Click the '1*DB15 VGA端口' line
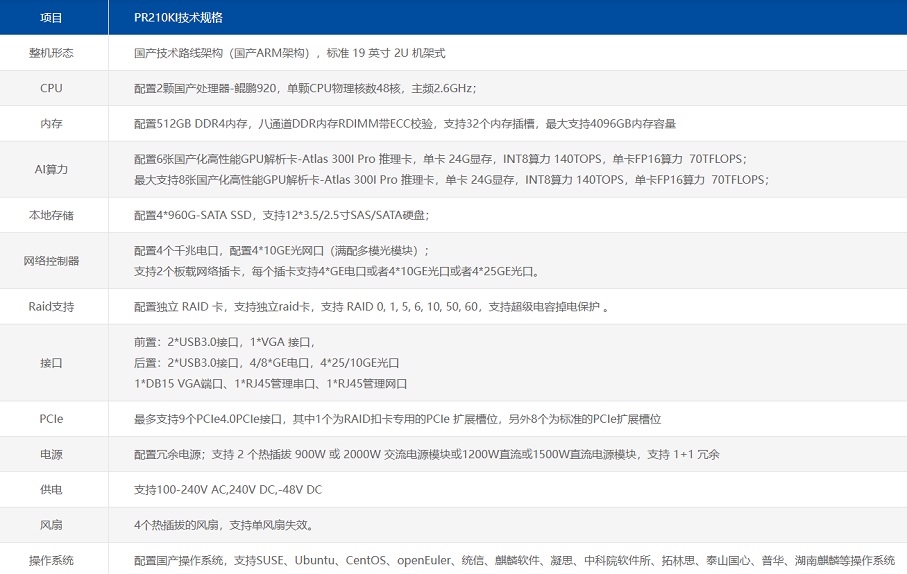This screenshot has width=907, height=574. 270,384
